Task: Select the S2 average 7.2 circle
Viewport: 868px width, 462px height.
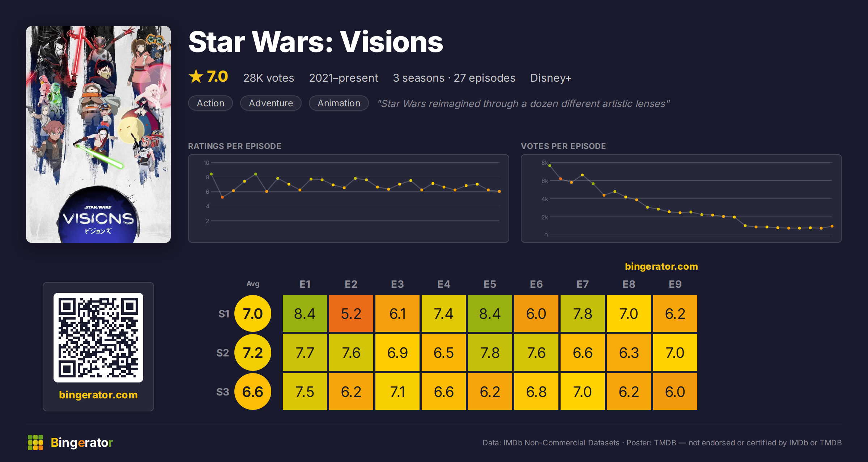Action: [x=253, y=352]
